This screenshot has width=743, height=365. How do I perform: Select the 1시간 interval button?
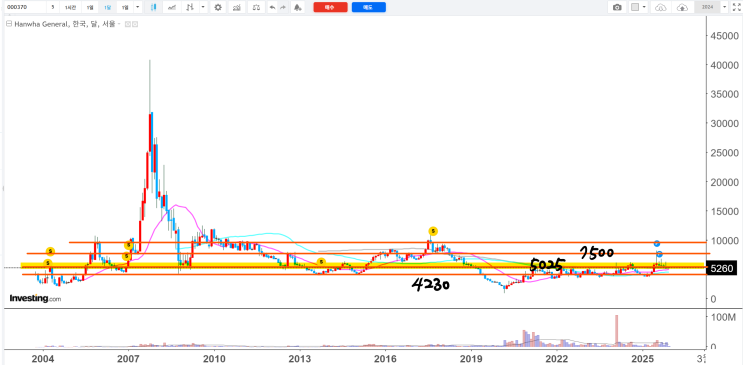70,7
